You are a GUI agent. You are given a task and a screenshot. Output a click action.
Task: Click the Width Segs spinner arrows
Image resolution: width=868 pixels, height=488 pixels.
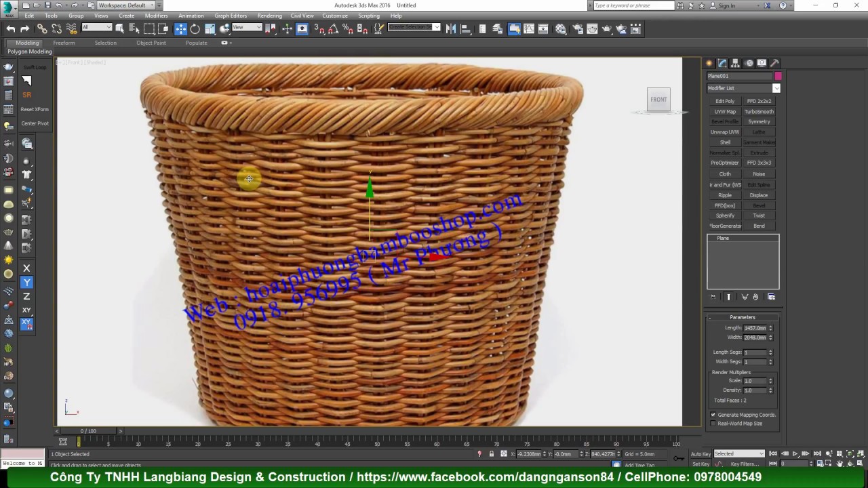(x=770, y=362)
